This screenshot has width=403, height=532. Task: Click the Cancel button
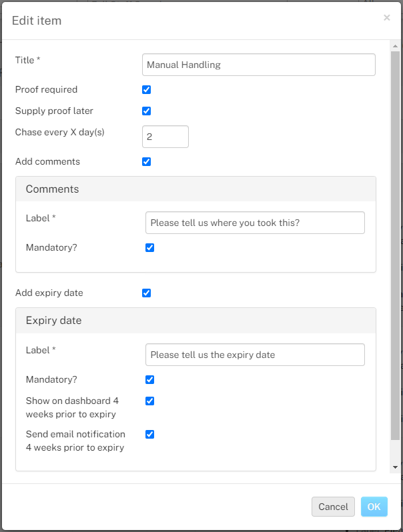[x=333, y=507]
